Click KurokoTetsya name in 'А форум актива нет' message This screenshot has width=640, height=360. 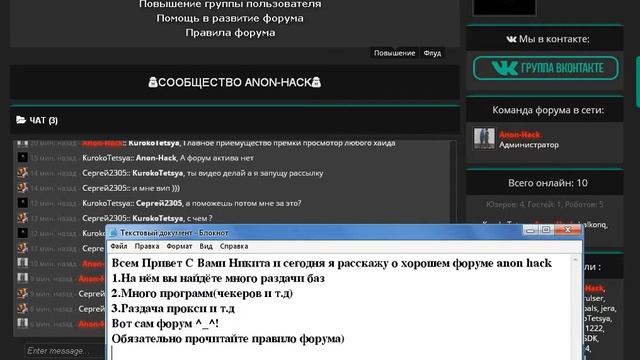pyautogui.click(x=106, y=158)
